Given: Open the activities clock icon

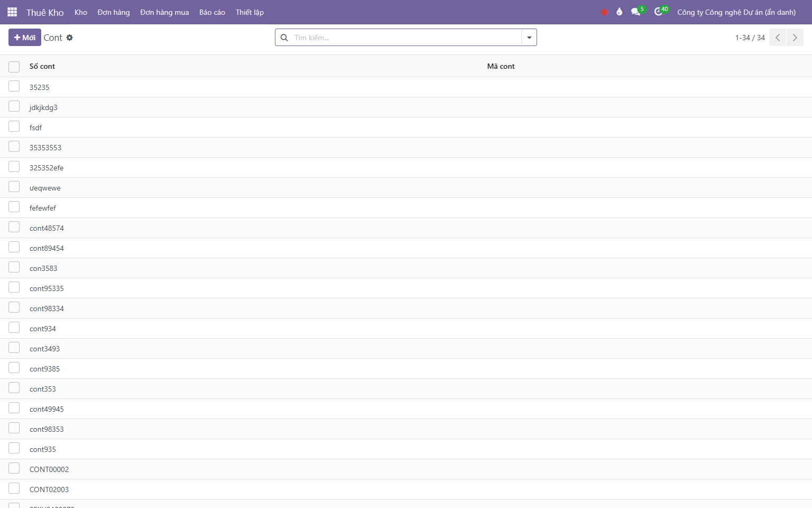Looking at the screenshot, I should point(658,12).
